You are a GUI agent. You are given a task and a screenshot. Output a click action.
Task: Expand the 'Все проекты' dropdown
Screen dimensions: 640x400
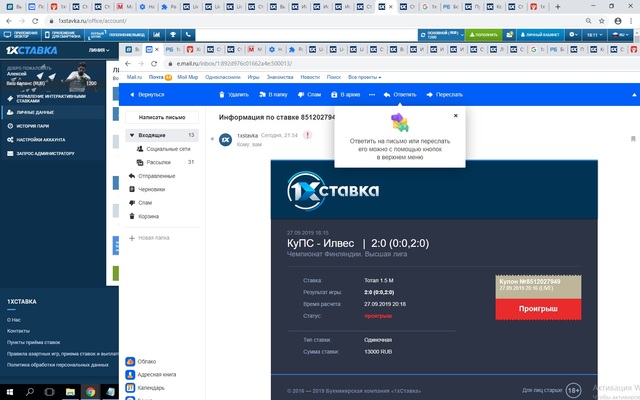click(x=364, y=77)
